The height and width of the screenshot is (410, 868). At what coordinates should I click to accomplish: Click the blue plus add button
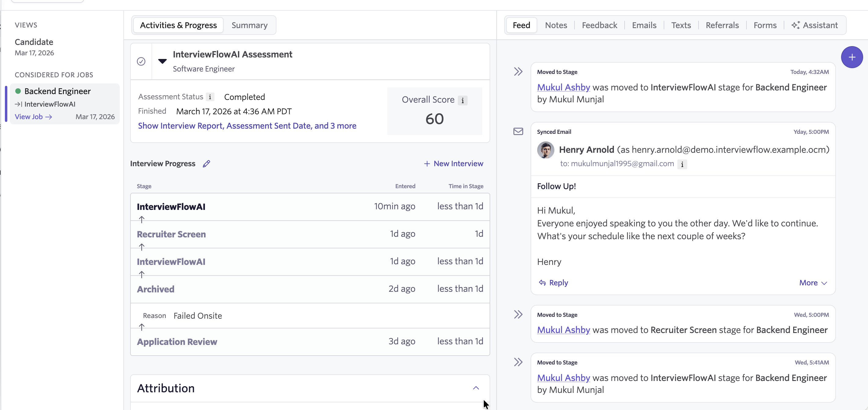[852, 57]
